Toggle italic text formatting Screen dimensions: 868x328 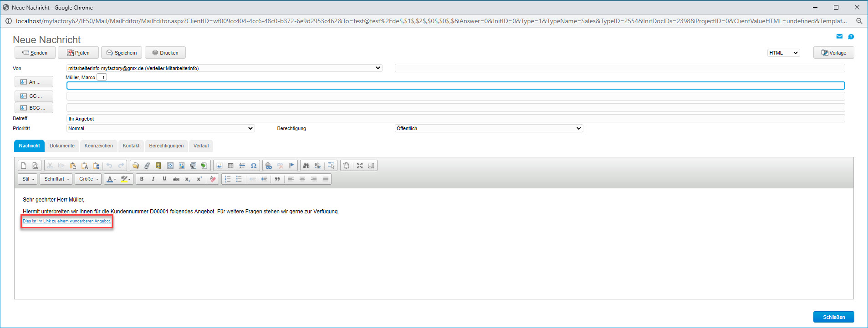(153, 179)
